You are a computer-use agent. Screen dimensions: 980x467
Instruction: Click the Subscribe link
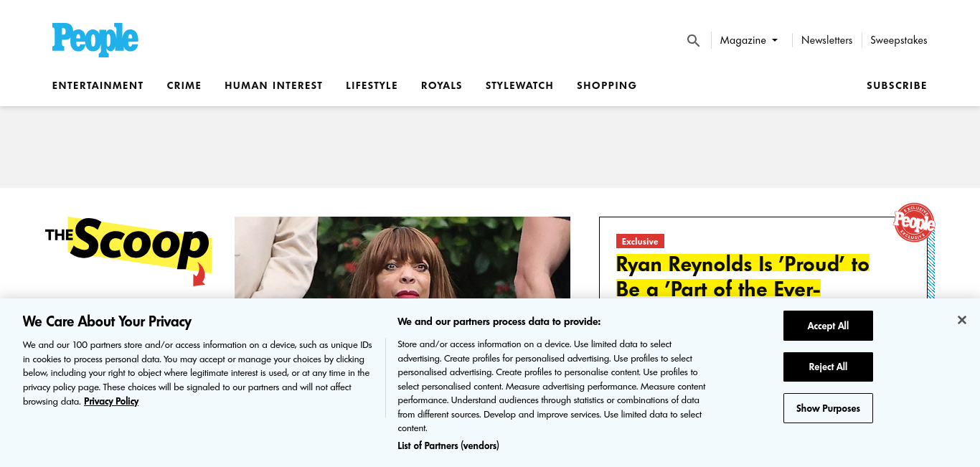tap(897, 85)
